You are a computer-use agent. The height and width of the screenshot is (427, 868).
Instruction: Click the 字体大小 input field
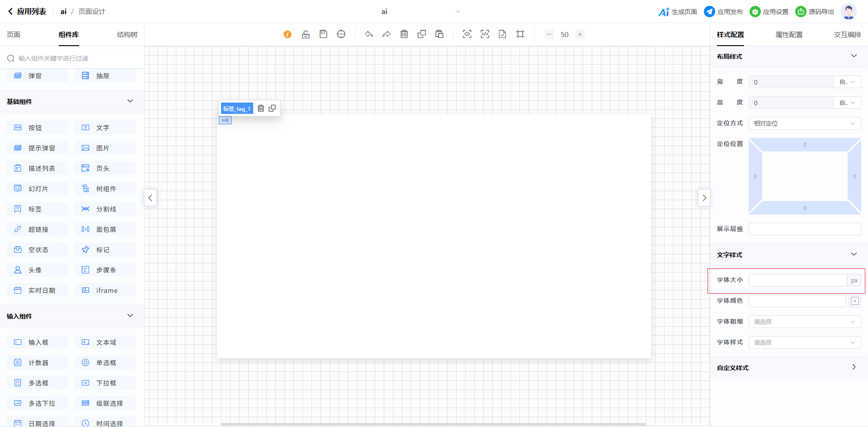pyautogui.click(x=797, y=280)
